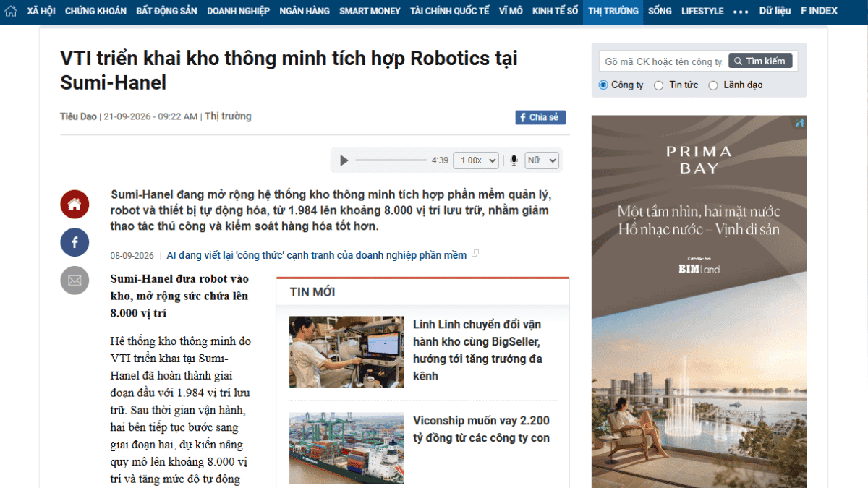Open the Linh Linh warehouse thumbnail image
This screenshot has height=488, width=868.
click(346, 352)
